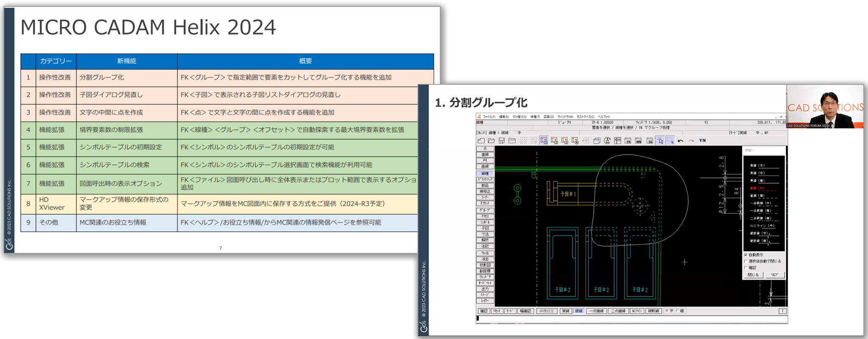Click the 円 function key button
The image size is (868, 339).
(x=485, y=161)
